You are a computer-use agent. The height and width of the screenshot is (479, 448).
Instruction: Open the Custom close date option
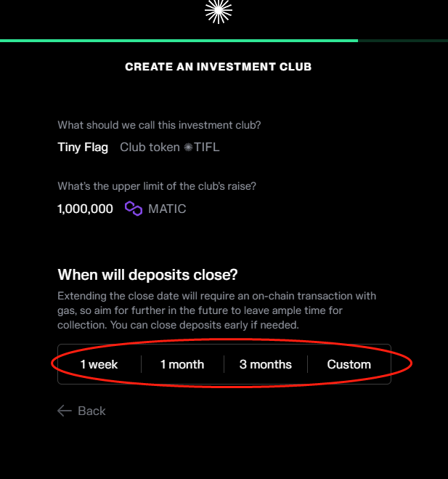[x=349, y=364]
